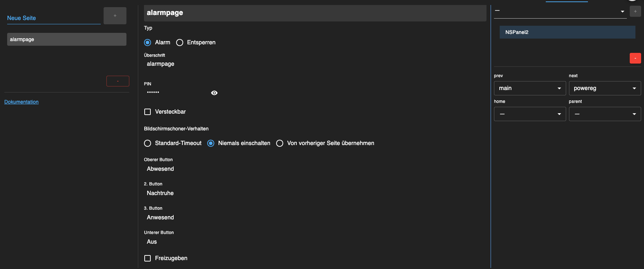Click the plus button beside Neue Seite

click(115, 16)
